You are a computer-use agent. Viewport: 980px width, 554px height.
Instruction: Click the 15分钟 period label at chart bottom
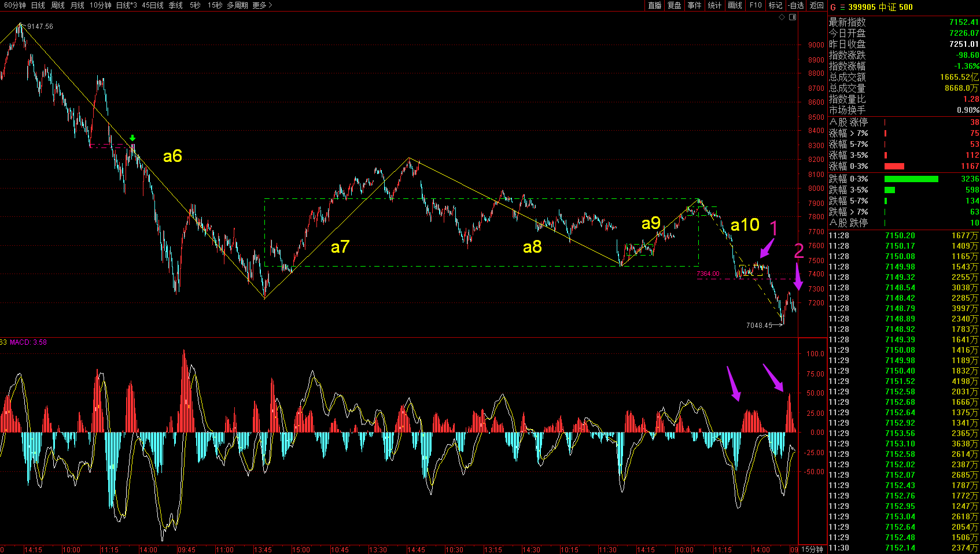812,549
